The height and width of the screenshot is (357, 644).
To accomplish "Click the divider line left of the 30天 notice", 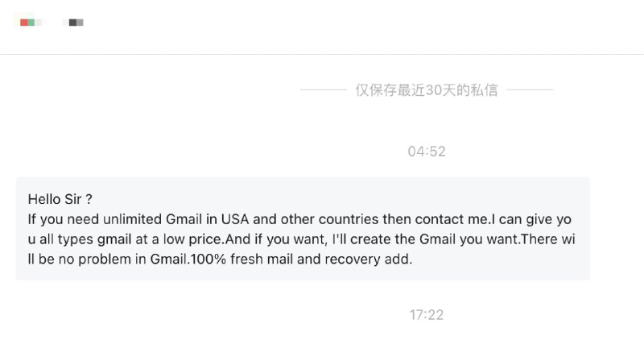I will pos(323,90).
